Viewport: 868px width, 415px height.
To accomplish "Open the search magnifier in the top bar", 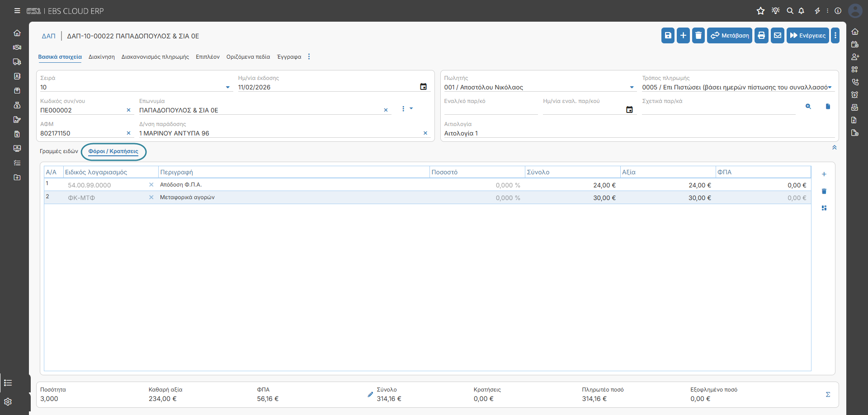I will 790,11.
